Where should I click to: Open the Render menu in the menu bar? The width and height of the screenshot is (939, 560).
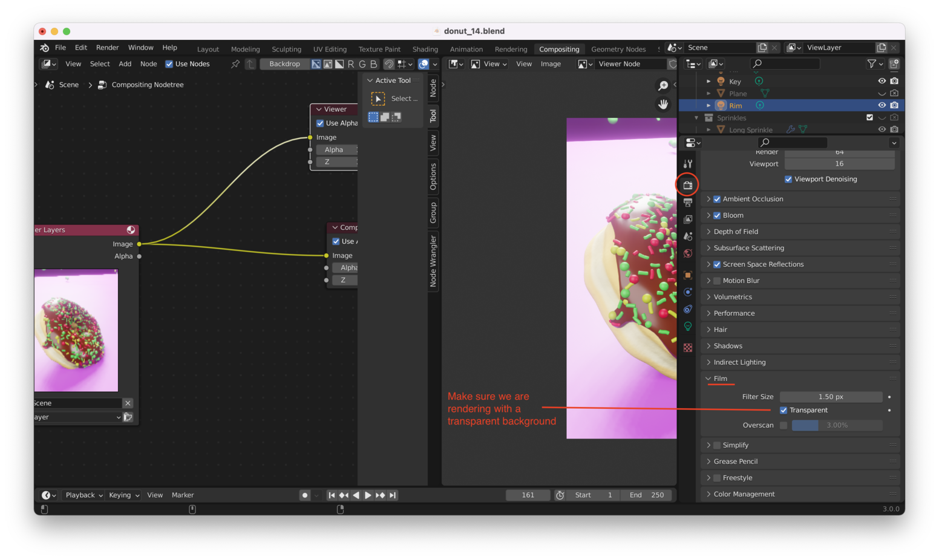107,47
